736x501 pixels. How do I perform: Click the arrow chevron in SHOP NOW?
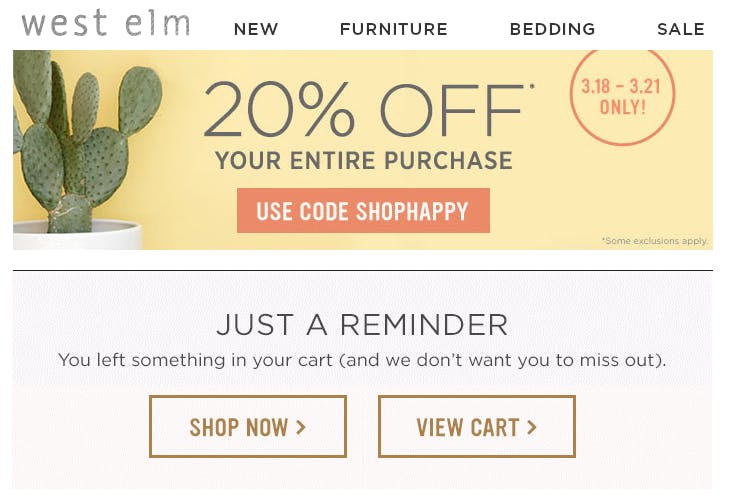301,427
